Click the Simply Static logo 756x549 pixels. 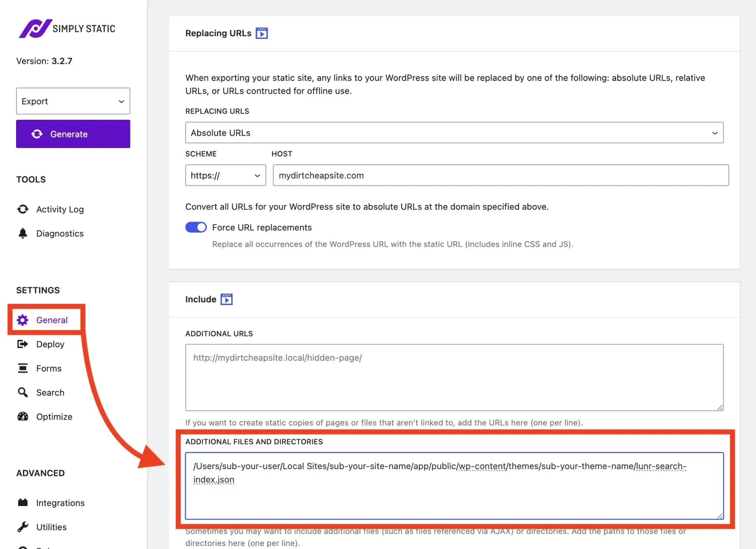coord(66,28)
